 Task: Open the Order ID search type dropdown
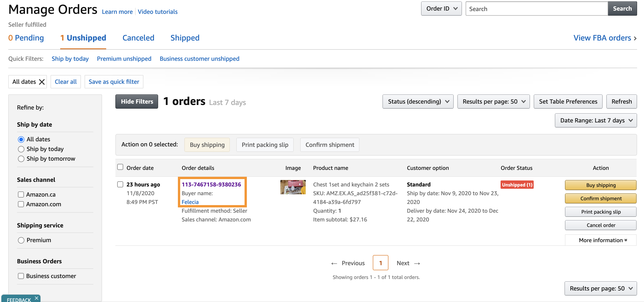coord(441,9)
